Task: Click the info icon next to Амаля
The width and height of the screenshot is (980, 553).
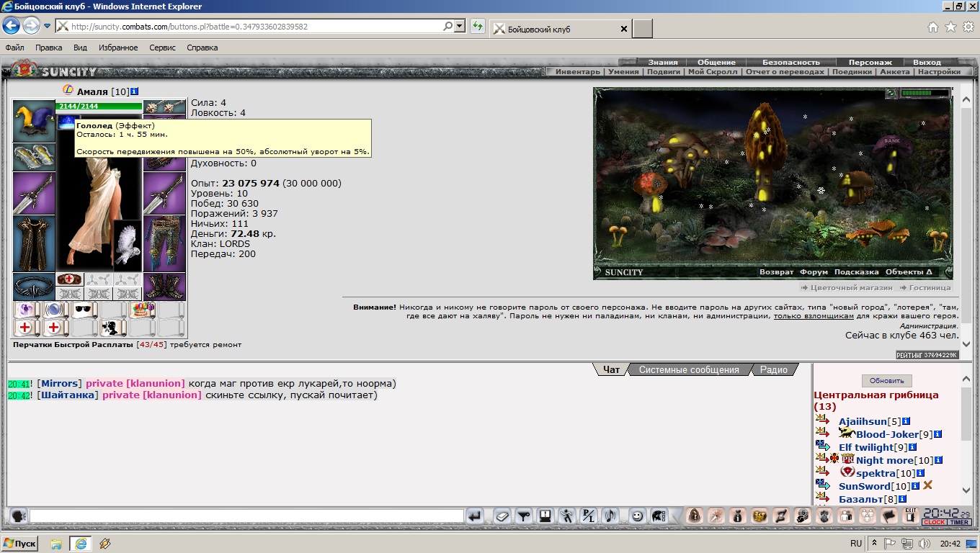Action: (x=135, y=91)
